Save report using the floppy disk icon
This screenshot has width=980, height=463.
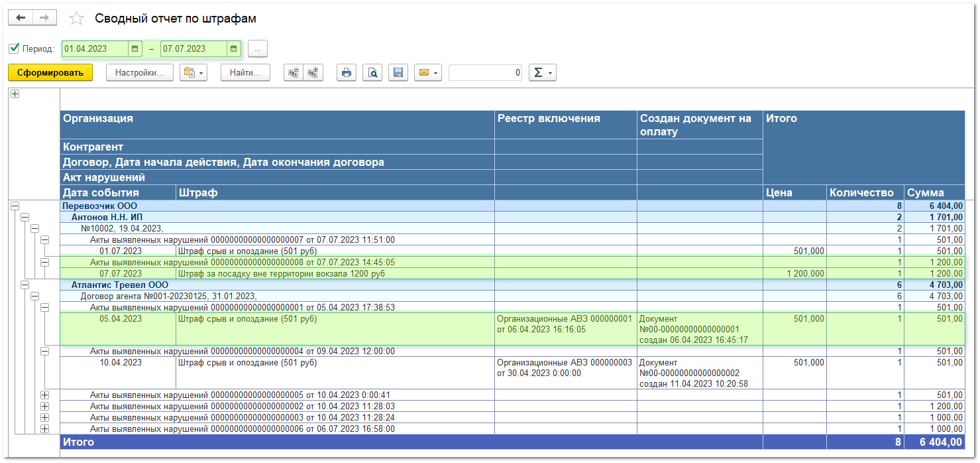(x=398, y=73)
